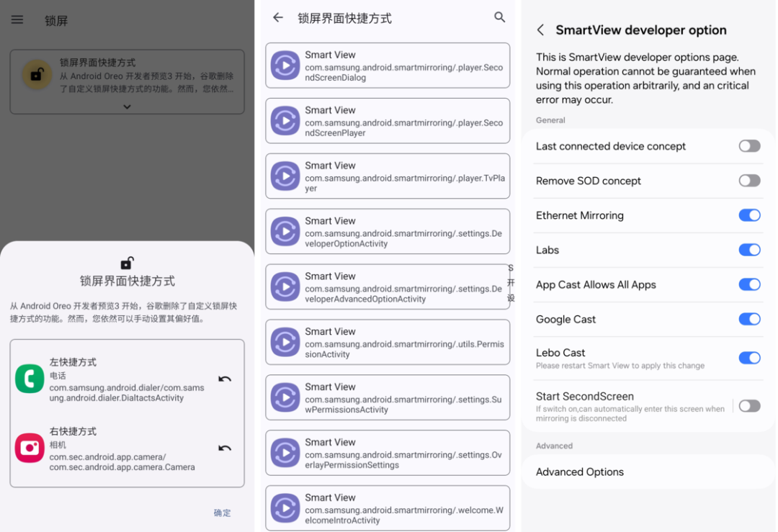Choose the .player.TvPlayer activity text
The width and height of the screenshot is (778, 532).
[x=405, y=183]
